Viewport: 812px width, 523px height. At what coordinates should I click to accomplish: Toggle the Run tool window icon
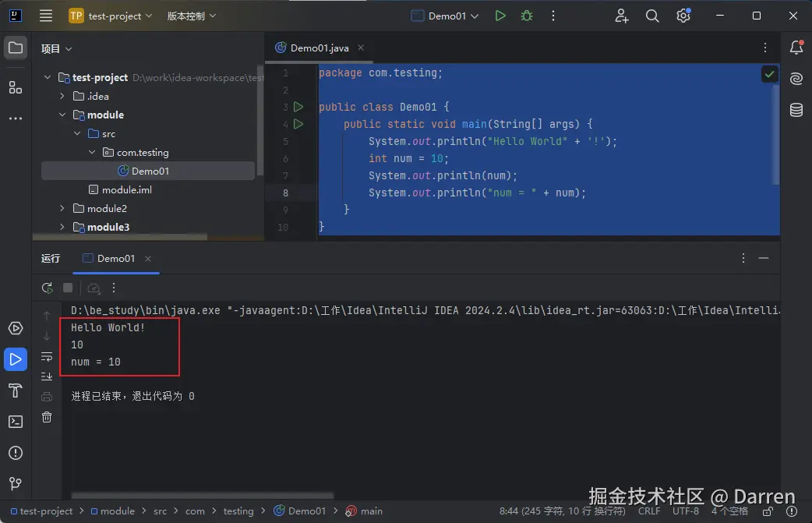[16, 359]
